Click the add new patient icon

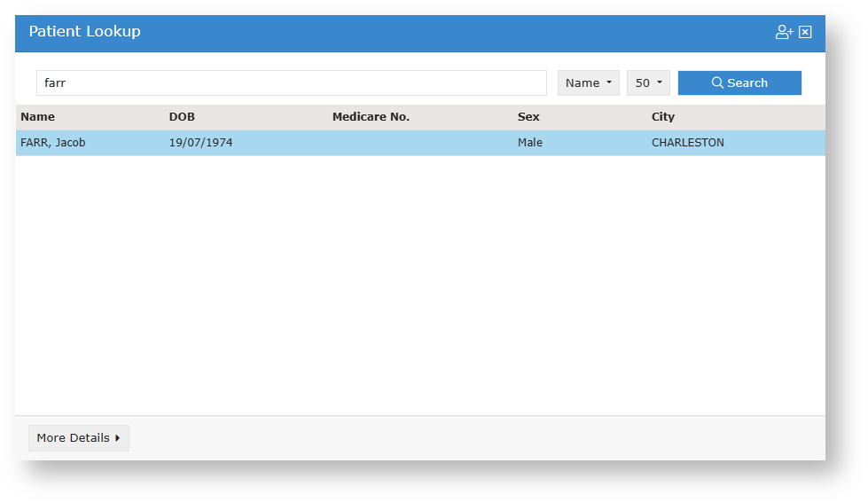pos(784,32)
